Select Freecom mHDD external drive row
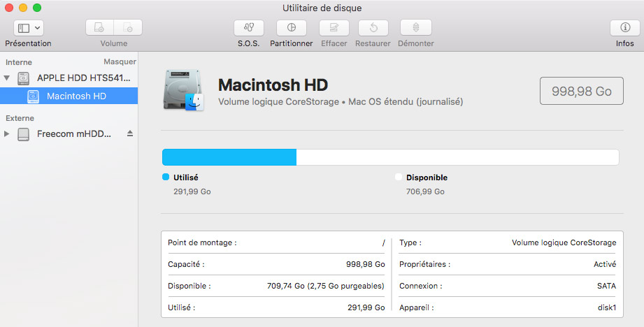Viewport: 644px width, 327px height. click(x=69, y=133)
